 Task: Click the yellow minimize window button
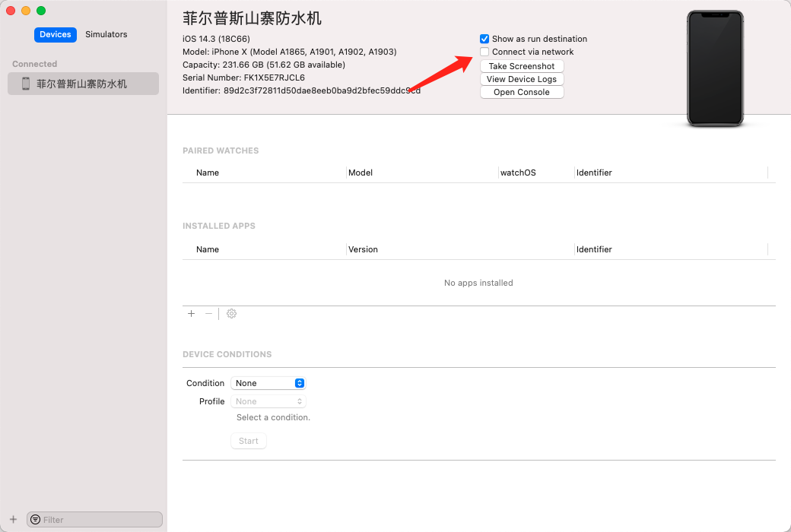tap(26, 11)
